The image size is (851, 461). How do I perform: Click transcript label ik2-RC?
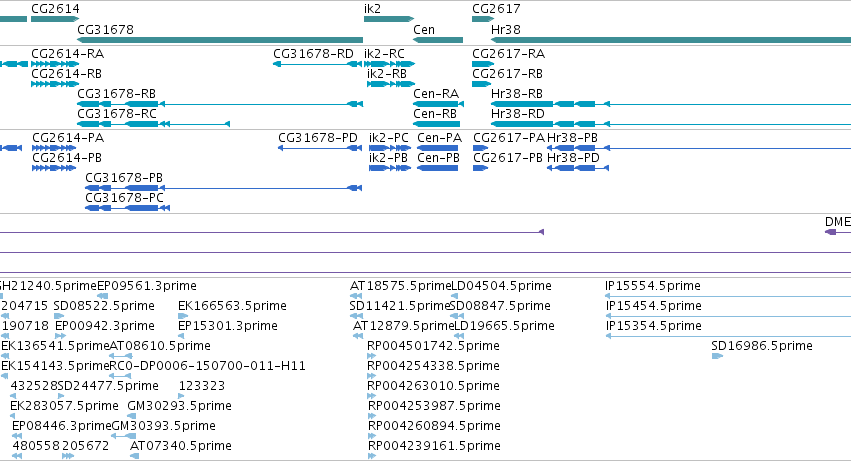tap(384, 54)
